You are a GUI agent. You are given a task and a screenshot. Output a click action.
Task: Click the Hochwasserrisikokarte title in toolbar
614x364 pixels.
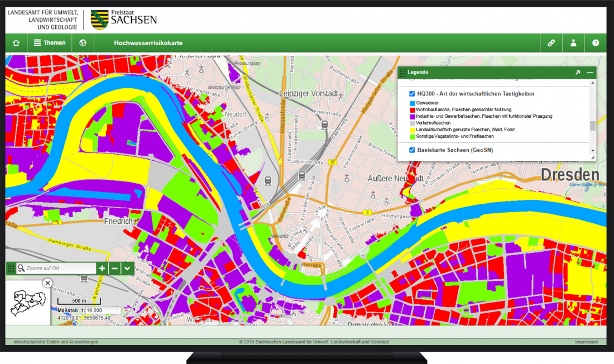(x=148, y=43)
